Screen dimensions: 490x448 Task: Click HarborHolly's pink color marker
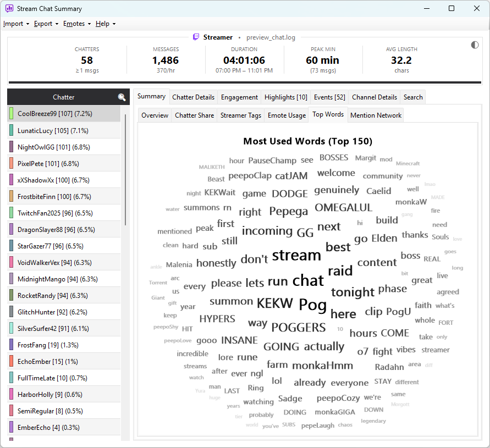click(x=11, y=394)
